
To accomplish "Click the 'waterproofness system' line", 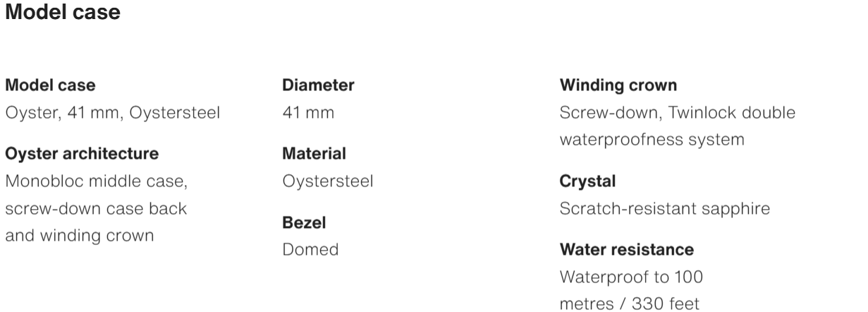I will click(652, 140).
